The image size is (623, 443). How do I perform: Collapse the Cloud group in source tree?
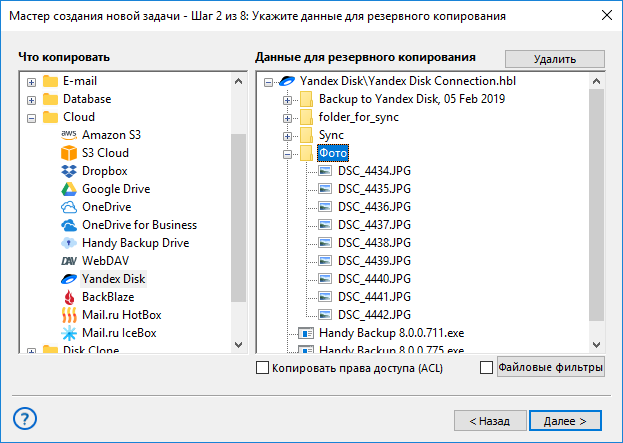pyautogui.click(x=32, y=117)
